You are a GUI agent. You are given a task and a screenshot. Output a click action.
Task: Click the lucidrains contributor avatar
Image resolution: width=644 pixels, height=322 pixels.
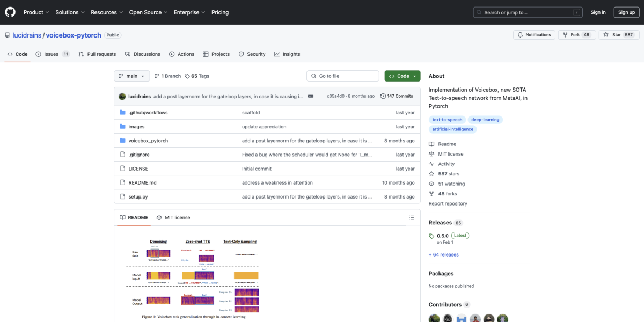coord(433,318)
